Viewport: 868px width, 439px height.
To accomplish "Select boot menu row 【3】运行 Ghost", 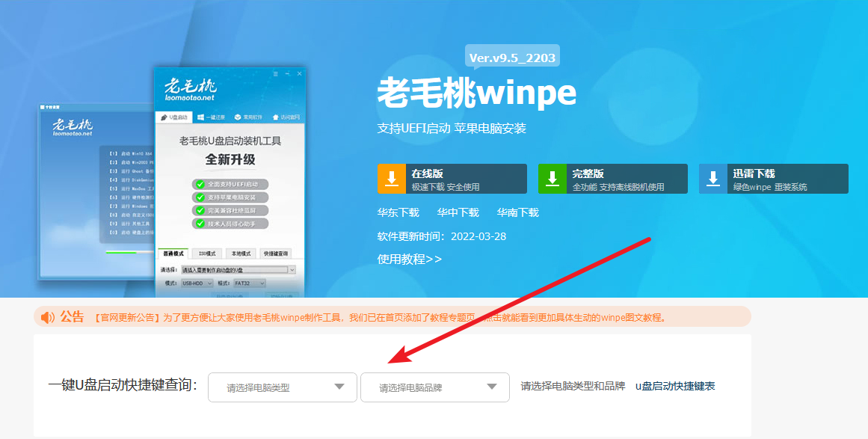I will click(x=131, y=171).
